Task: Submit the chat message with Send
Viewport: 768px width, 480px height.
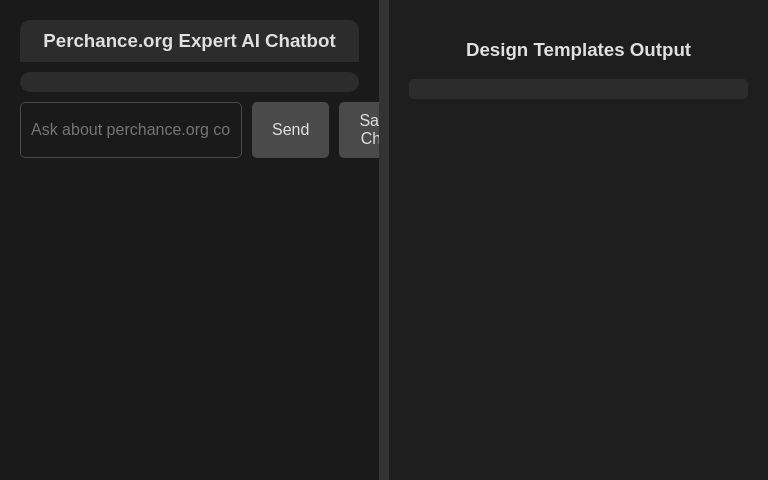Action: [x=290, y=130]
